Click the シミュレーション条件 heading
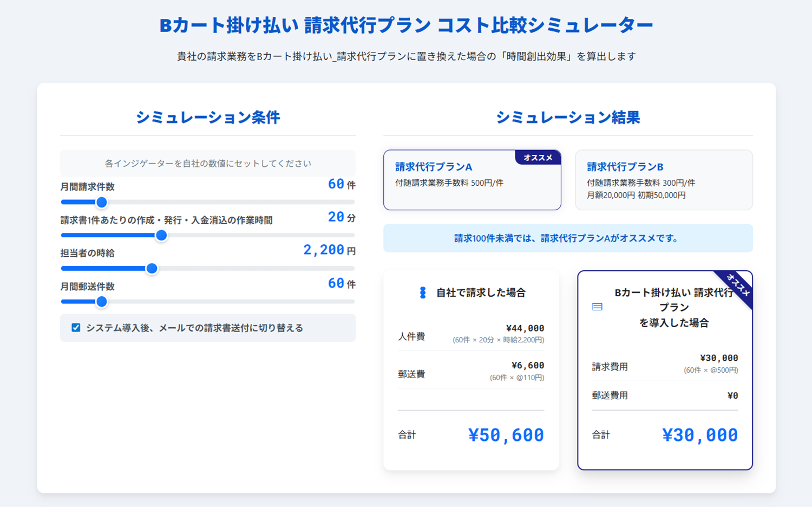Image resolution: width=812 pixels, height=507 pixels. (x=208, y=118)
